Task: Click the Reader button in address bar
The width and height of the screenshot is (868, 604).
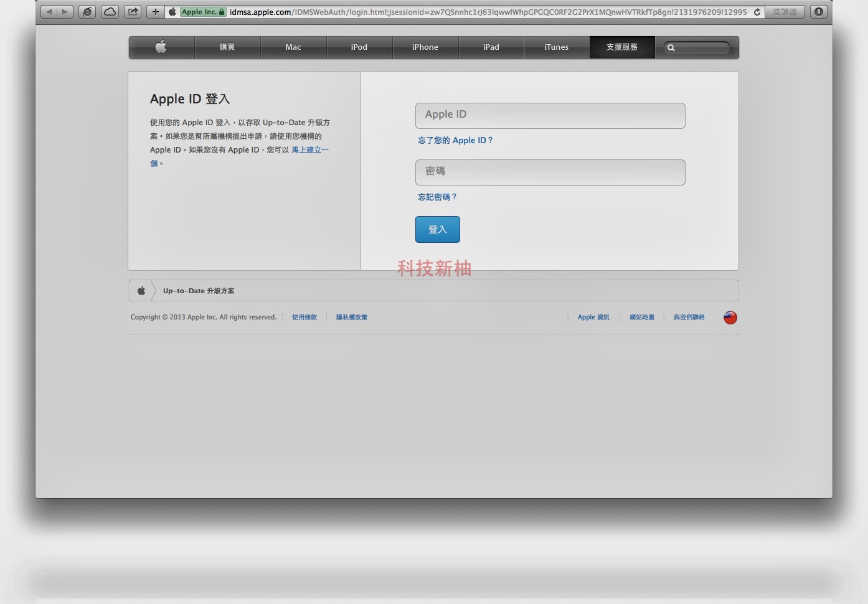Action: [x=785, y=12]
